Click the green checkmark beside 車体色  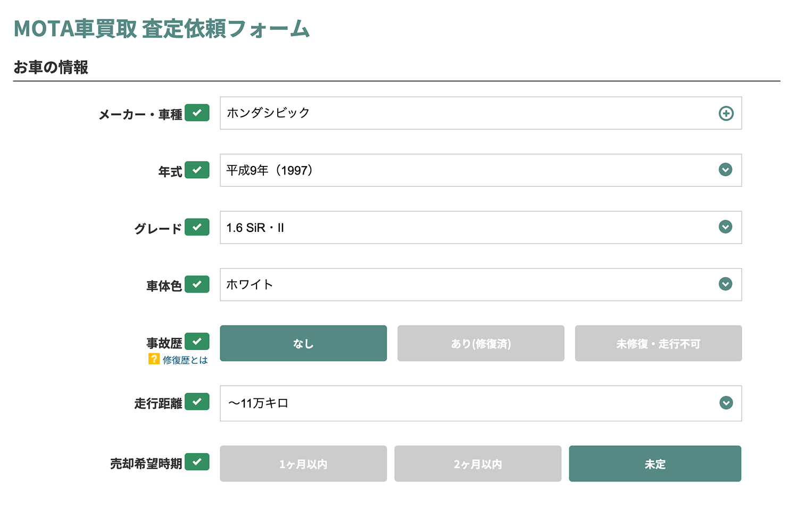[197, 284]
